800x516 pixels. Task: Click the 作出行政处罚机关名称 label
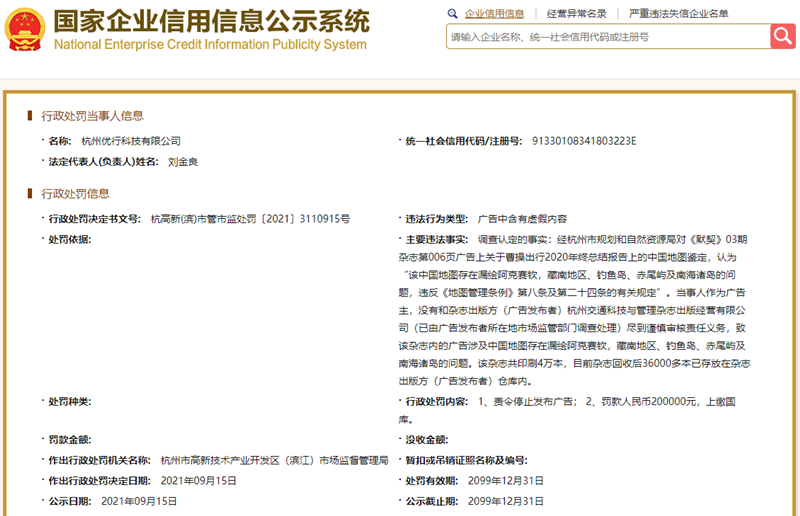99,460
